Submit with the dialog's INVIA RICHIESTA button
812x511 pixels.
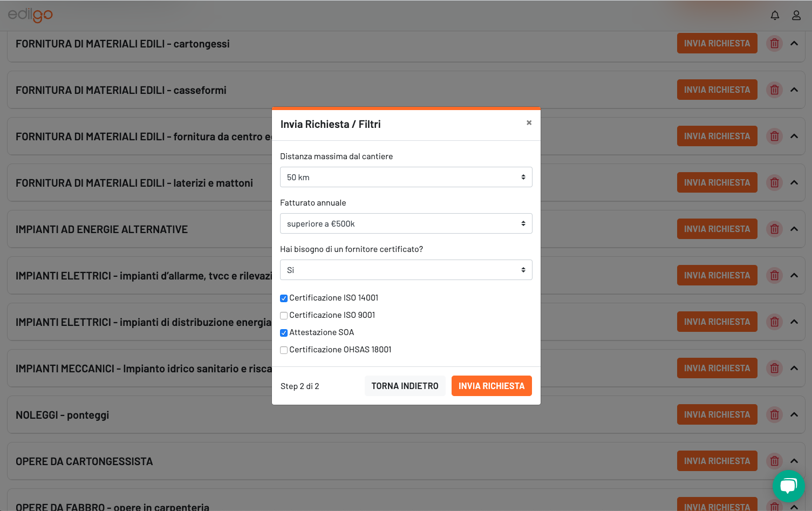tap(492, 386)
